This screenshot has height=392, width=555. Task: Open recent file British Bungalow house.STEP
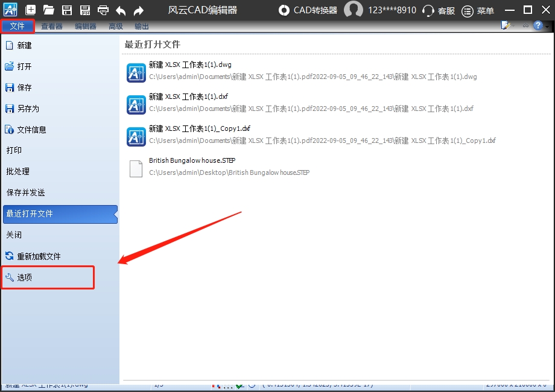point(192,161)
